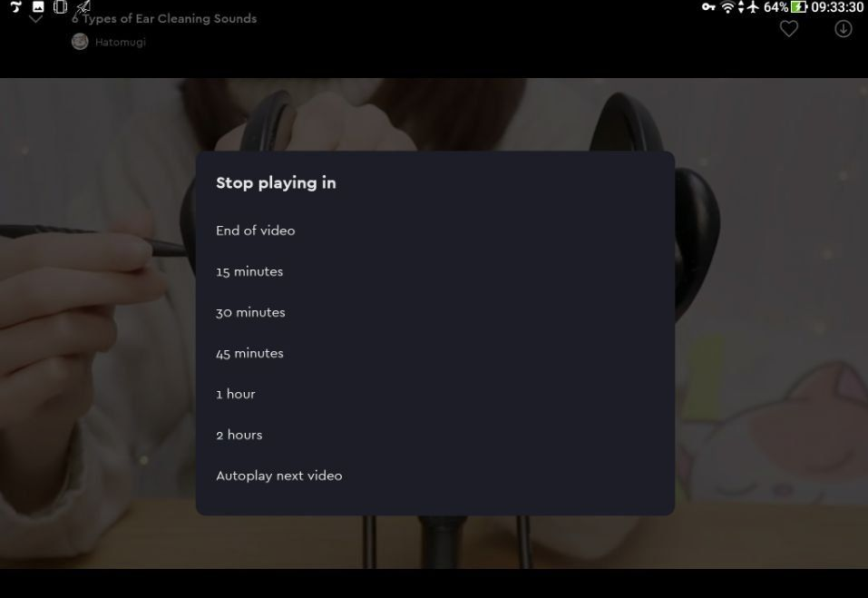Tap the heart icon to favorite video
The height and width of the screenshot is (598, 868).
(x=789, y=29)
